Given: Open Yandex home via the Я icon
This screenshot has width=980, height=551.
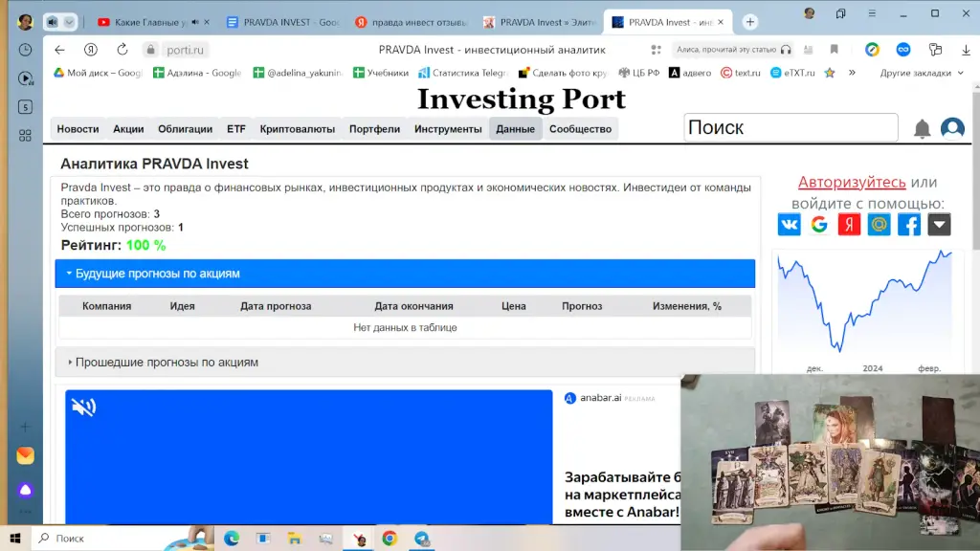Looking at the screenshot, I should coord(91,50).
